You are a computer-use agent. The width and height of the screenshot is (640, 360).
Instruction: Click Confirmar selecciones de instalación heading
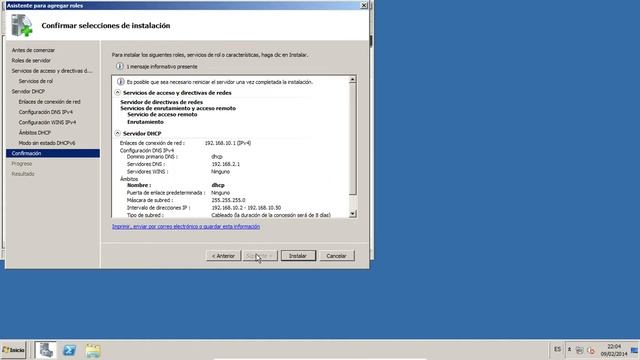[106, 25]
